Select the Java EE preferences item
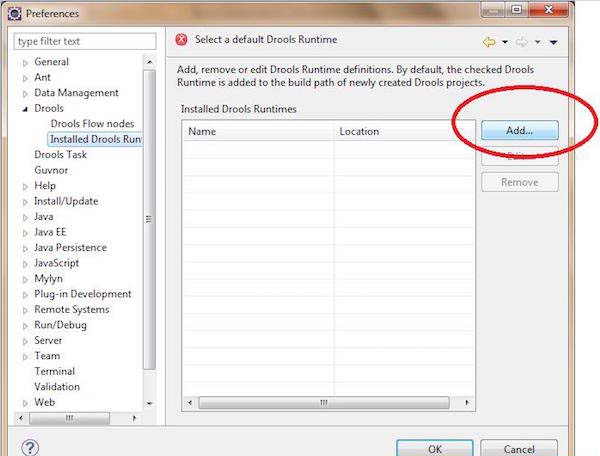Screen dimensions: 600x456 (50, 232)
